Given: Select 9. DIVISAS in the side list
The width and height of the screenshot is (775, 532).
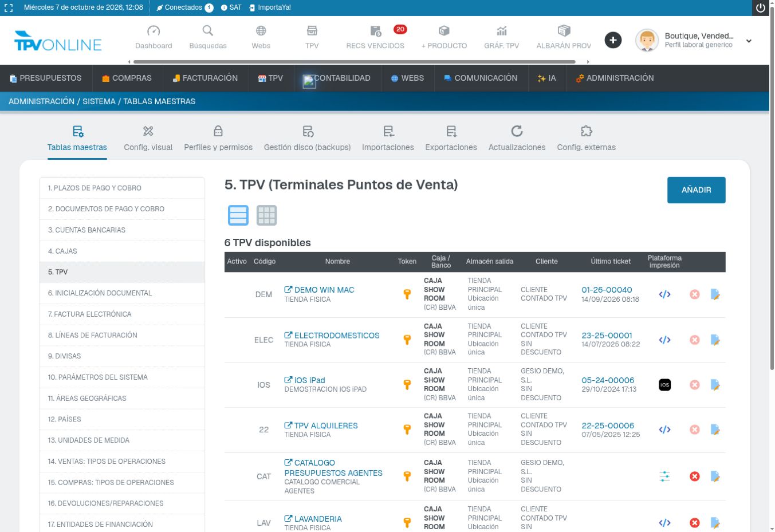Looking at the screenshot, I should [122, 356].
